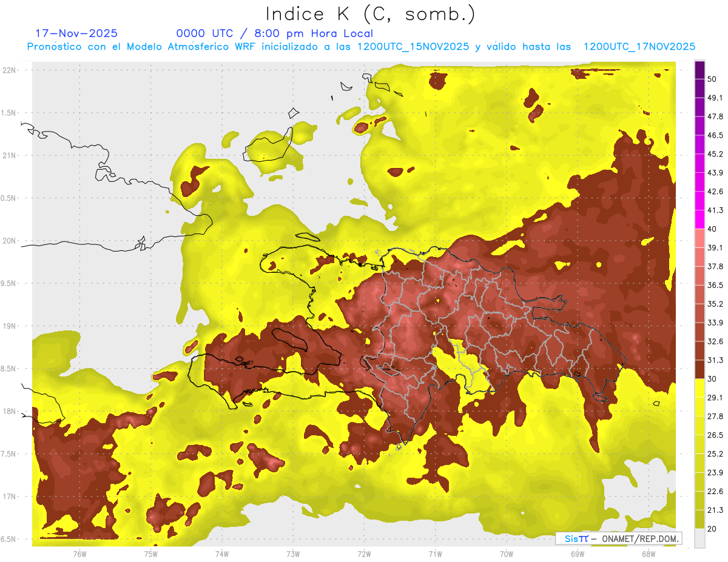Click colorbar value '43.9'
Image resolution: width=728 pixels, height=562 pixels.
pyautogui.click(x=715, y=173)
